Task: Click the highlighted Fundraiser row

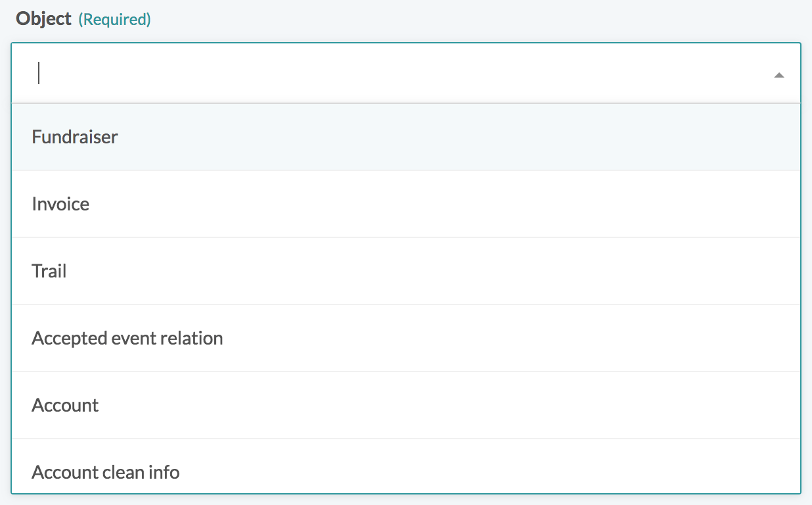Action: (x=405, y=137)
